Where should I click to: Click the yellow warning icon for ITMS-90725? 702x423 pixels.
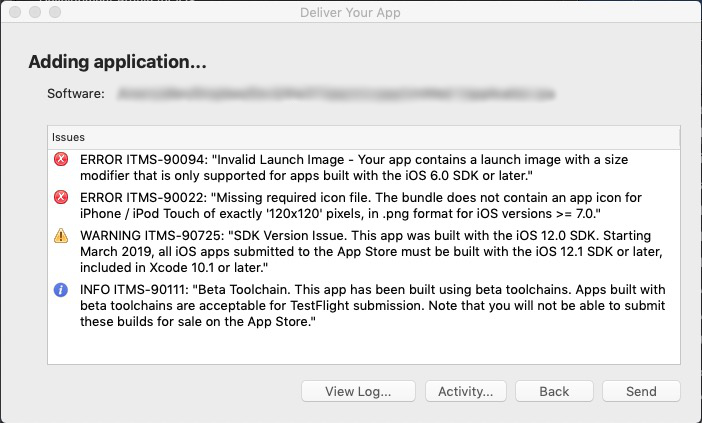(x=62, y=236)
